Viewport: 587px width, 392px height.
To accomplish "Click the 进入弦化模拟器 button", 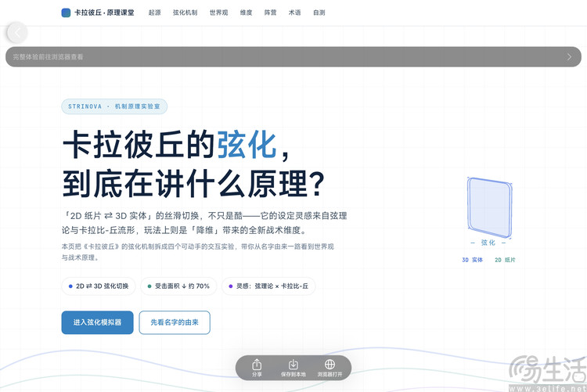I will tap(97, 322).
